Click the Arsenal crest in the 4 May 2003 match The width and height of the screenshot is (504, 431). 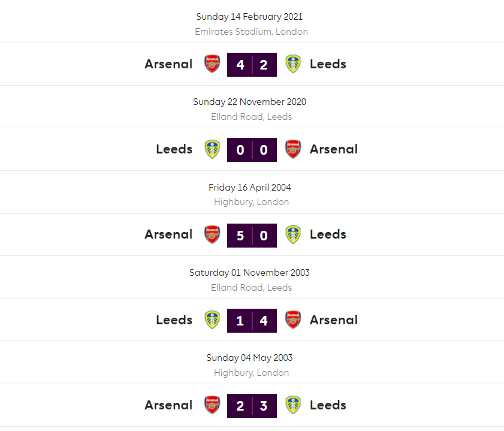(x=212, y=405)
